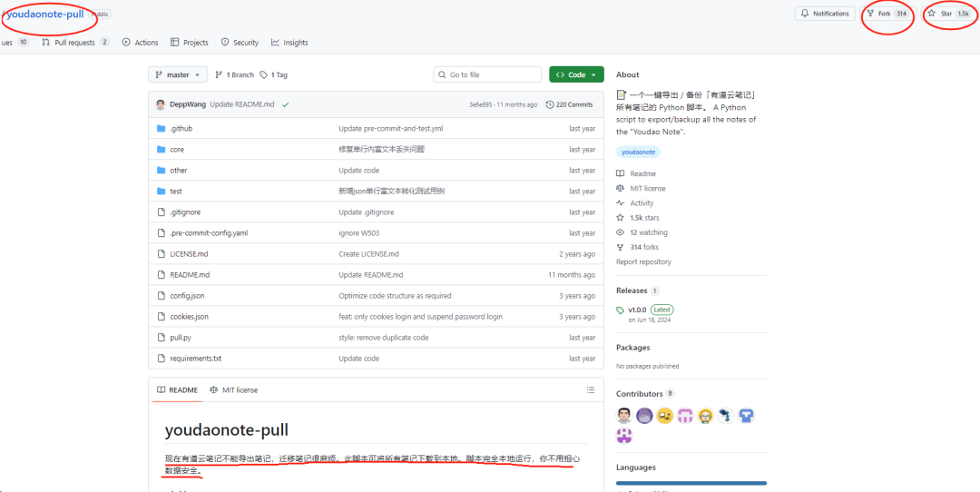Open commit 'Update pre-commit-and-test.yml'
The image size is (980, 492).
390,129
